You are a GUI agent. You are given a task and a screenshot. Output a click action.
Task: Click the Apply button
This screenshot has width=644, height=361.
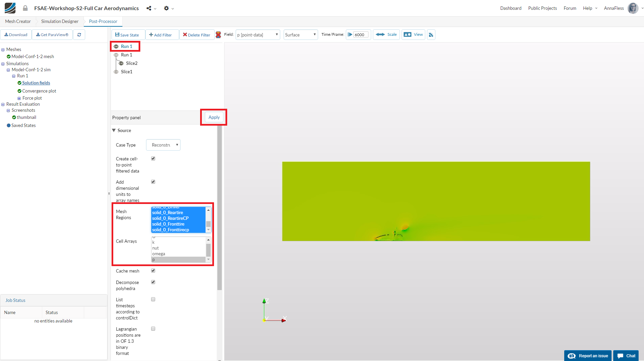pyautogui.click(x=214, y=117)
